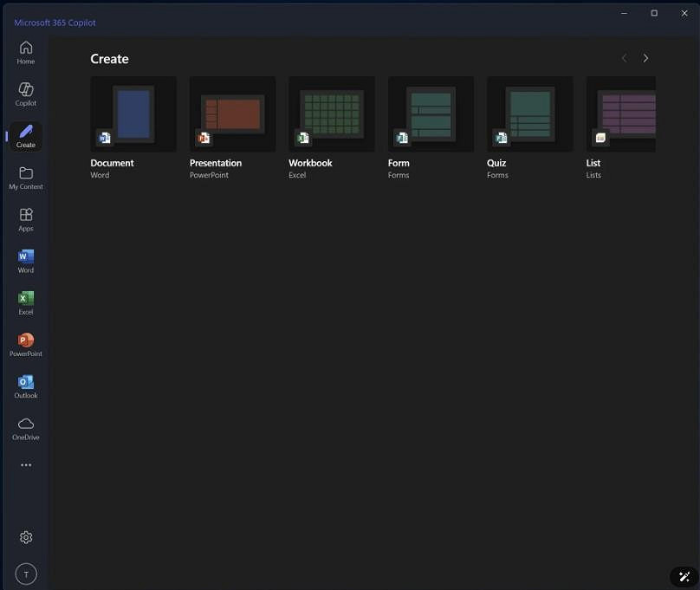
Task: Open OneDrive from the sidebar
Action: point(25,425)
